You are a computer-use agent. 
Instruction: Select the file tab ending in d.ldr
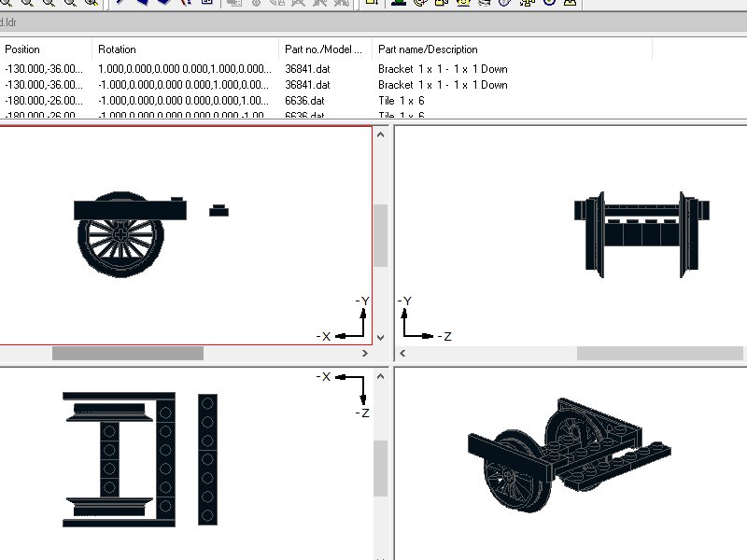click(8, 22)
